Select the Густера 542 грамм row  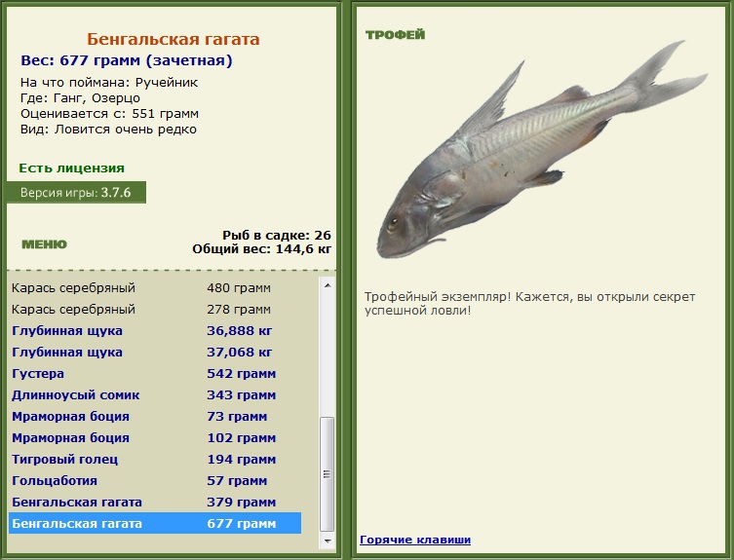click(154, 374)
